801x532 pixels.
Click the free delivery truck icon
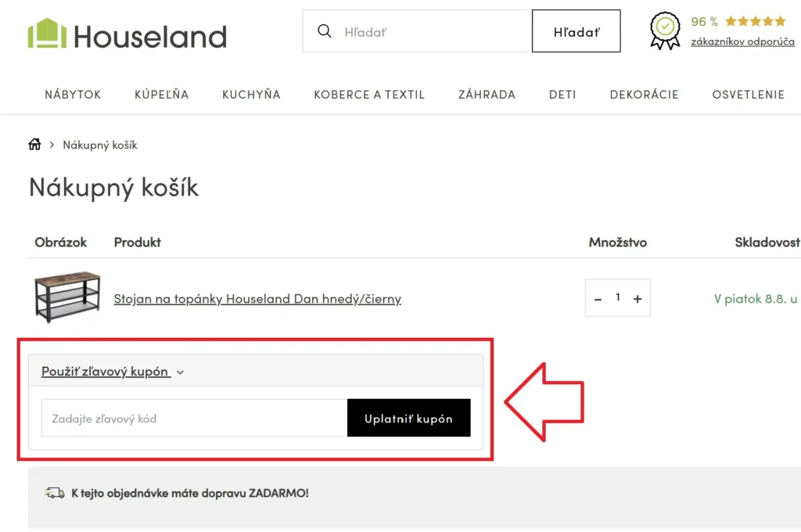(x=55, y=493)
